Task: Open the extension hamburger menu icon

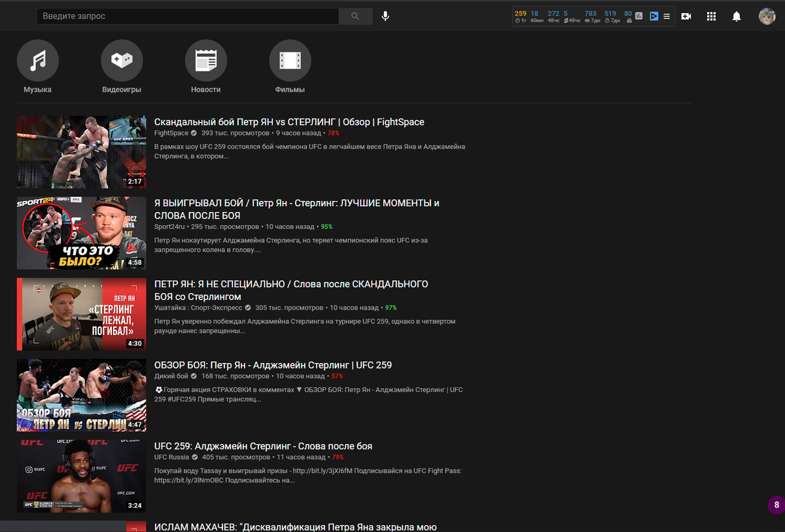Action: pyautogui.click(x=667, y=16)
